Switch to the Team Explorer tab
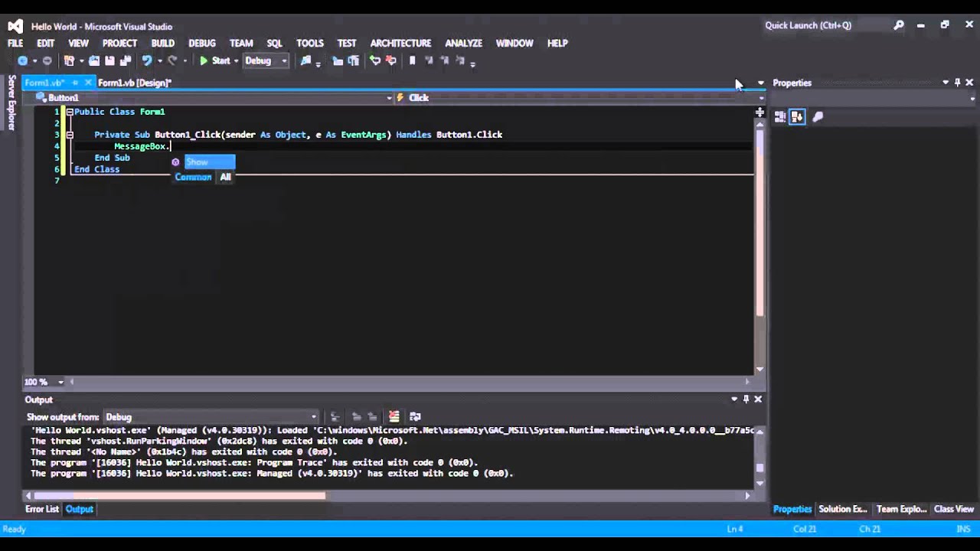980x551 pixels. click(x=901, y=509)
